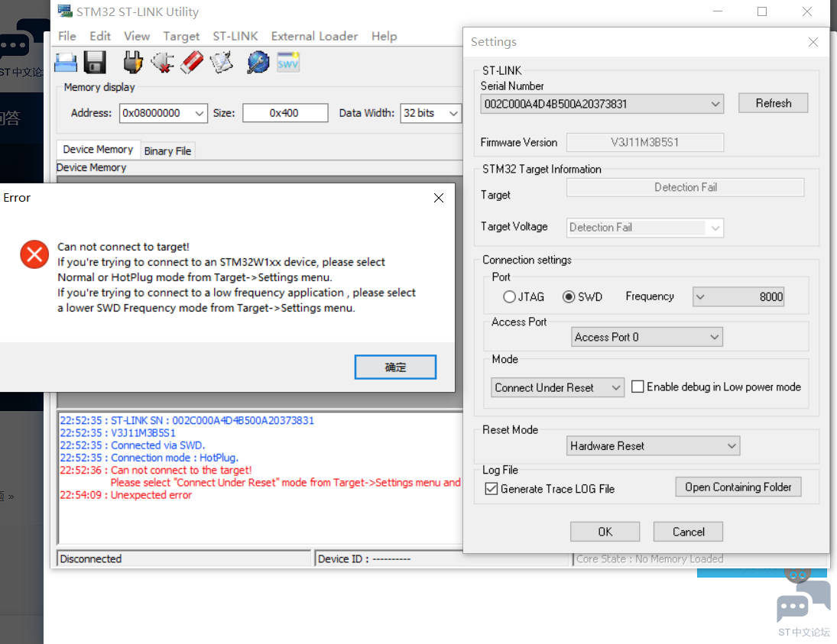
Task: Open the SWV viewer icon
Action: (287, 63)
